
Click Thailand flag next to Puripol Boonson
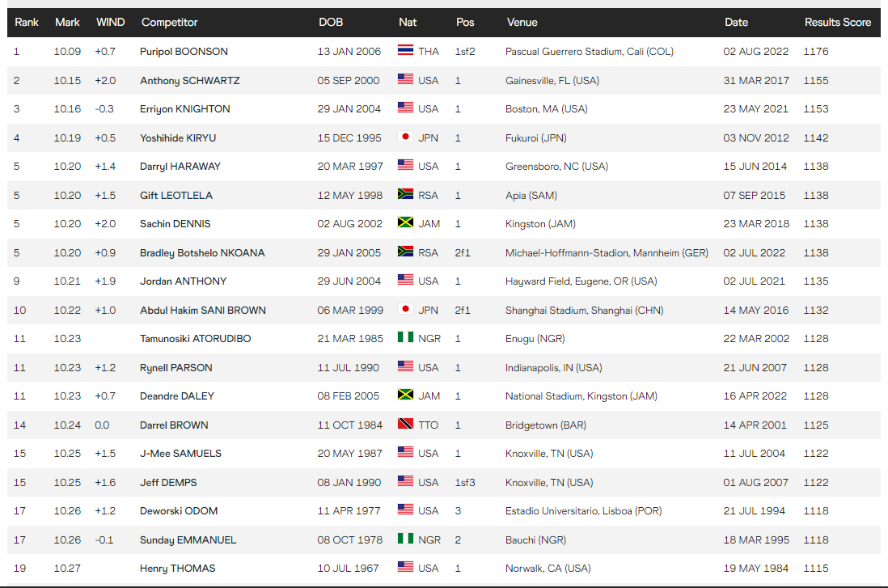tap(405, 51)
